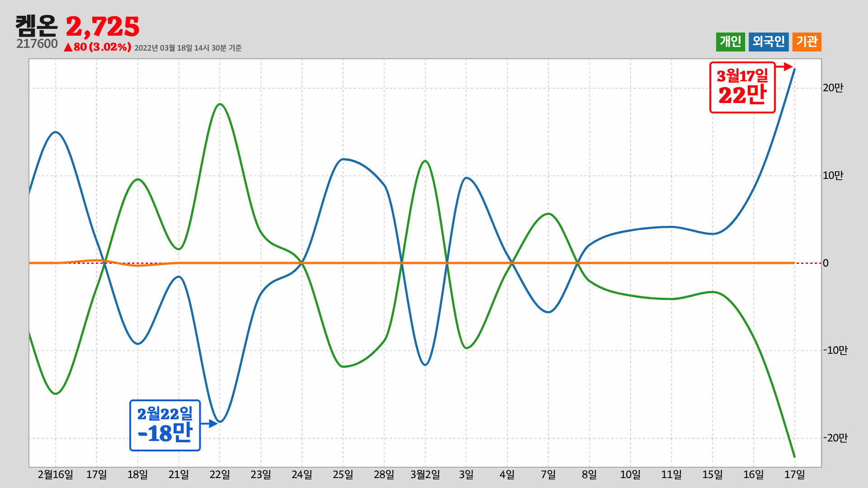Click the orange 기관 legend label

pyautogui.click(x=807, y=42)
